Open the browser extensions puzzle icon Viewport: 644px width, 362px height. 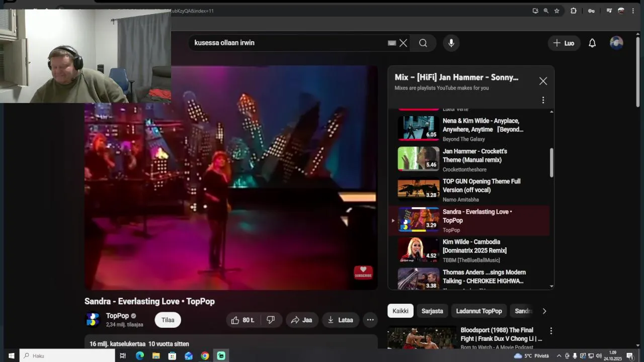tap(574, 11)
